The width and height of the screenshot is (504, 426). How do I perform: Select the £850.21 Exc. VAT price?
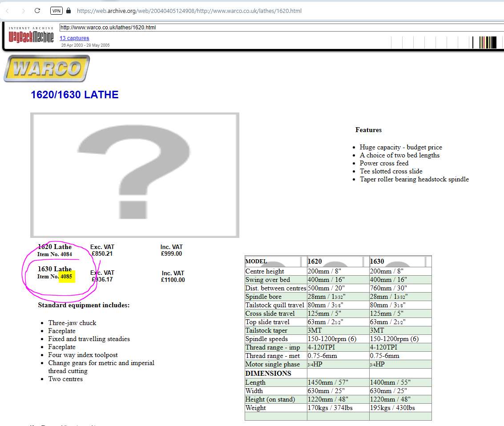click(x=102, y=253)
